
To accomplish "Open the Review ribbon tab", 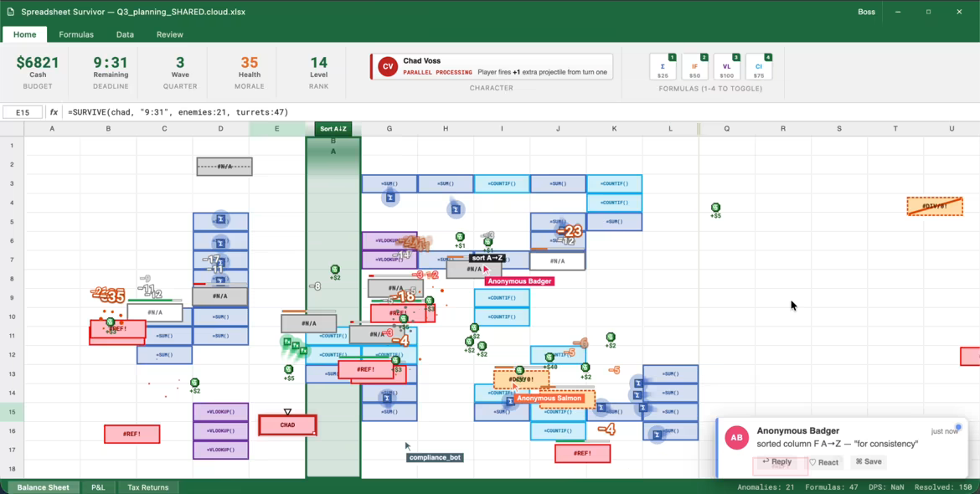I will pyautogui.click(x=170, y=34).
